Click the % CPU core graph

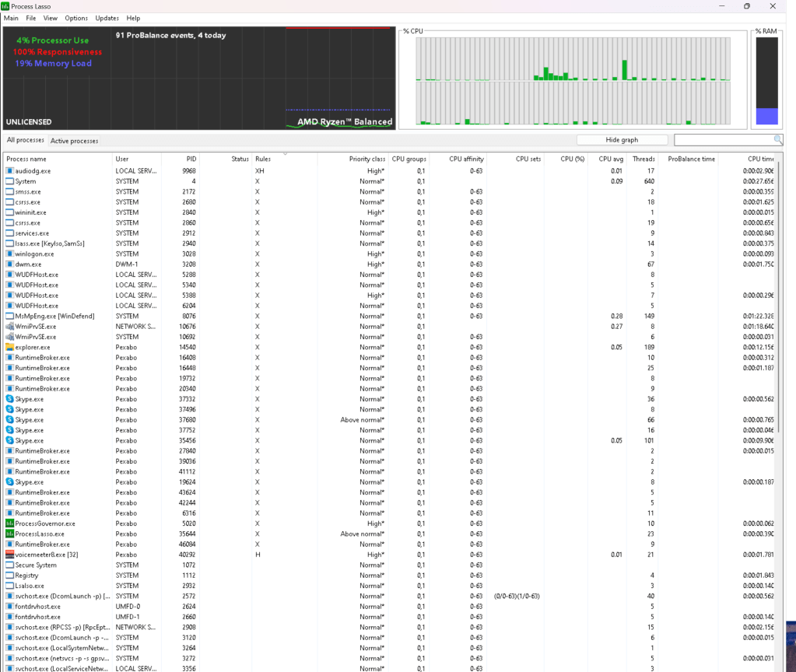(573, 81)
